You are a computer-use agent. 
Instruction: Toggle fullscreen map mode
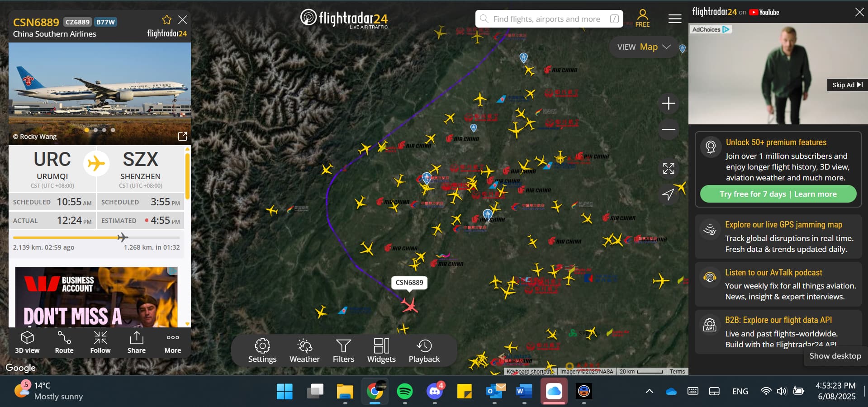click(x=669, y=169)
